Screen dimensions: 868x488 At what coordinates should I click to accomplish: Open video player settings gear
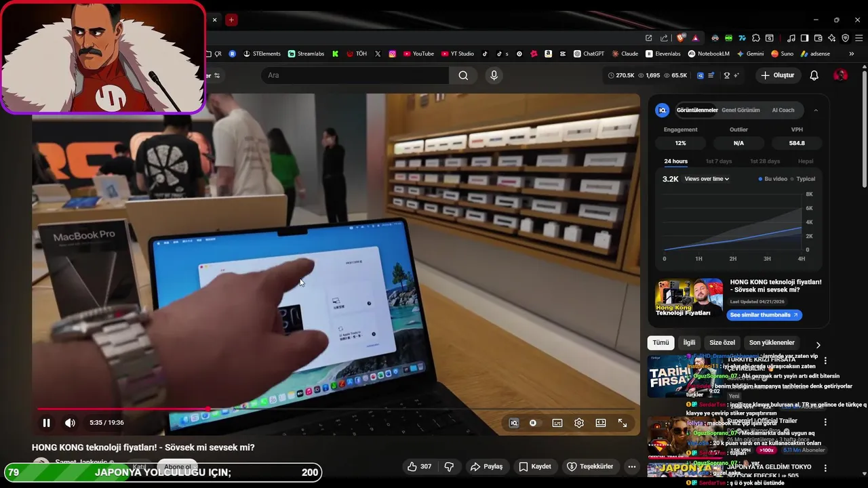coord(579,423)
